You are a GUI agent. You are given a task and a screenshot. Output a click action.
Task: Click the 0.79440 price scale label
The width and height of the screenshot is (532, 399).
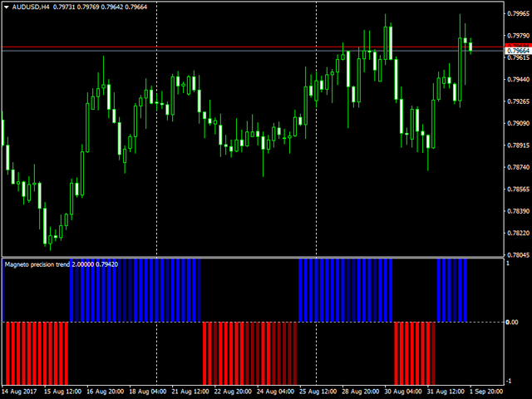coord(518,80)
